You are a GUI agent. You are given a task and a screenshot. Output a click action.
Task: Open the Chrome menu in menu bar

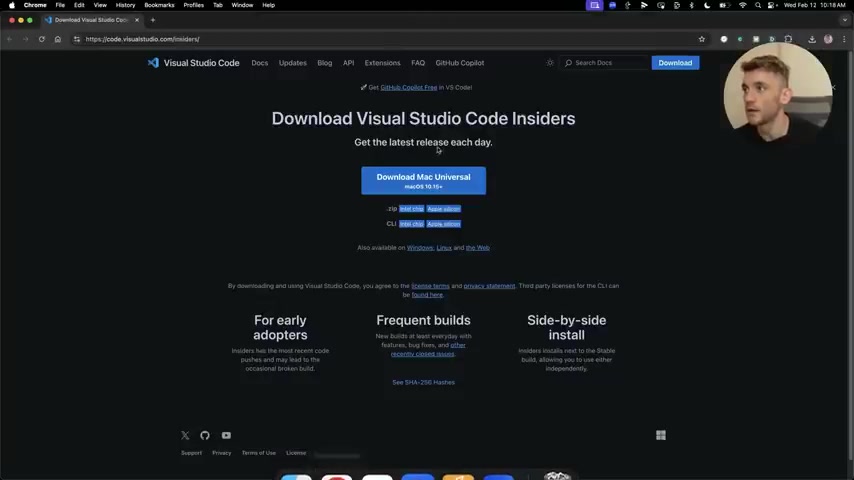[35, 5]
